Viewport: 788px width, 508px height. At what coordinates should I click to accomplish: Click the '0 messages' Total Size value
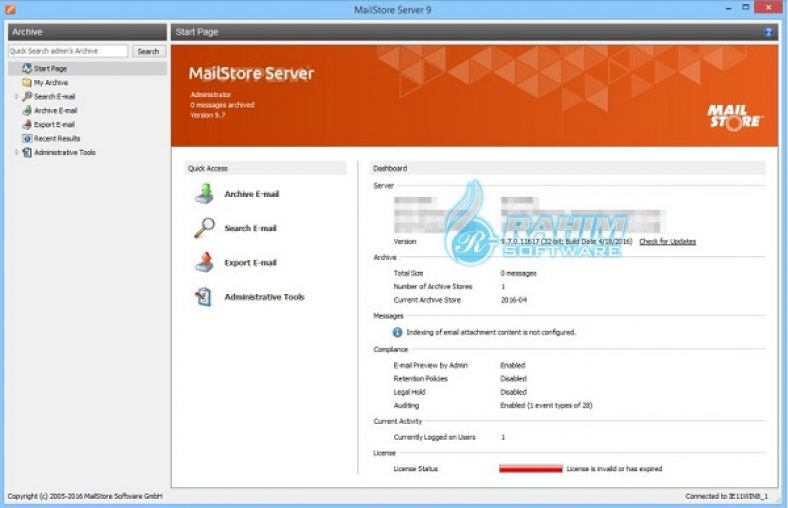pos(519,273)
